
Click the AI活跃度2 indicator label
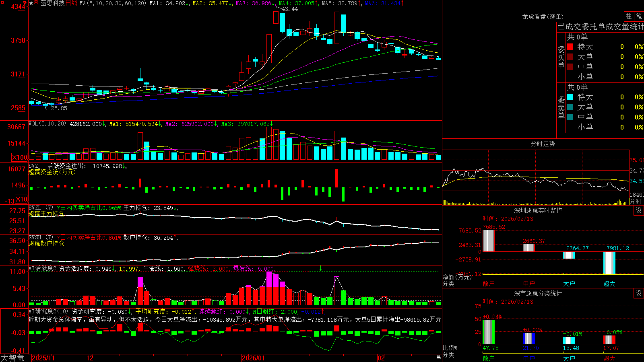coord(43,269)
